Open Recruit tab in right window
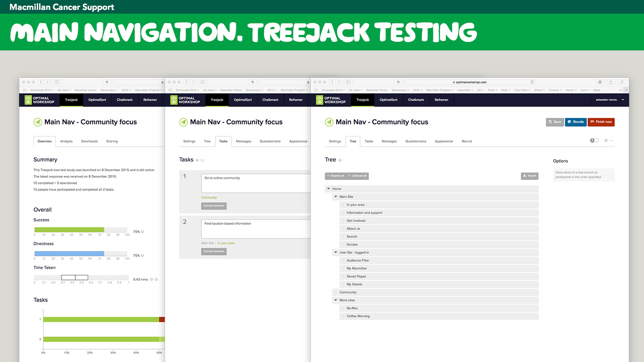644x362 pixels. point(467,141)
